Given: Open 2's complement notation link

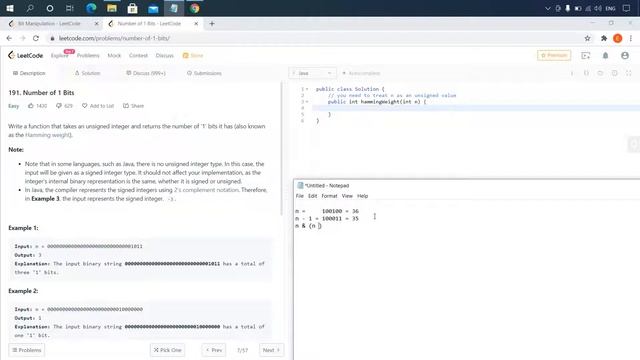Looking at the screenshot, I should click(x=206, y=190).
